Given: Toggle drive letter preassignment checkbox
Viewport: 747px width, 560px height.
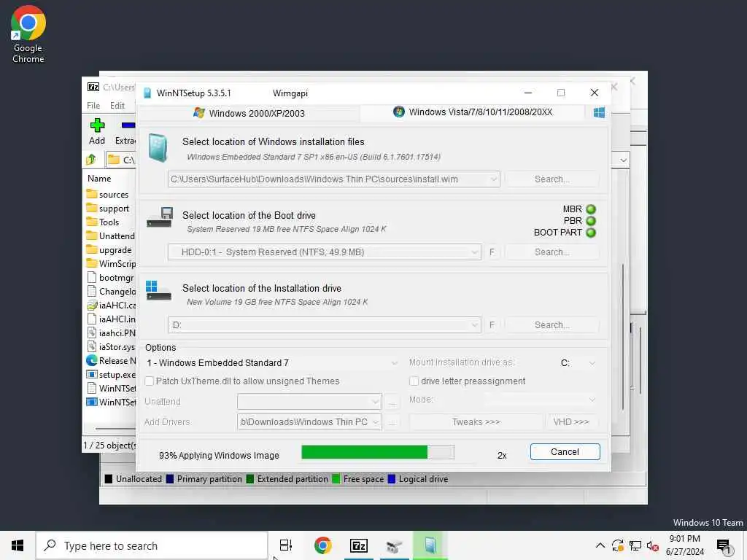Looking at the screenshot, I should 414,381.
